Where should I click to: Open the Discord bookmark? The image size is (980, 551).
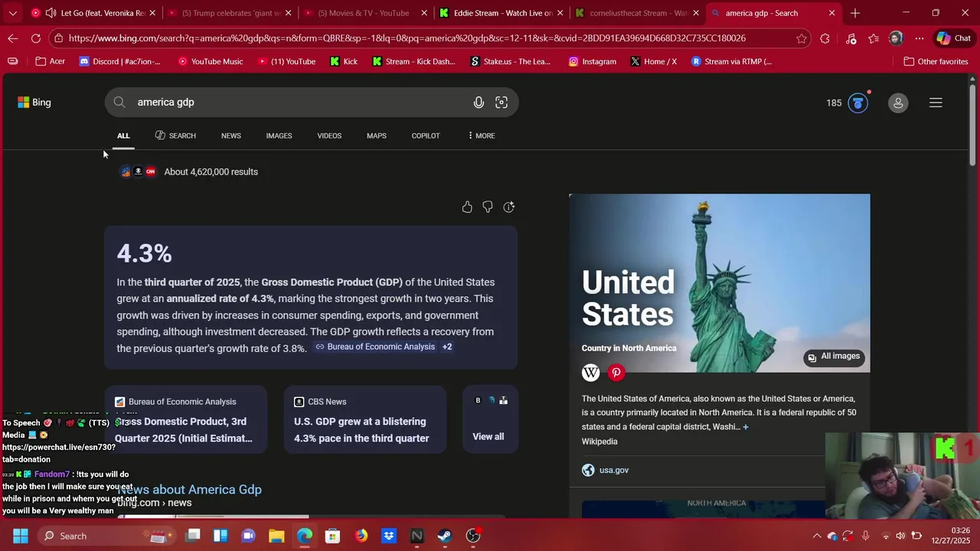pos(120,61)
